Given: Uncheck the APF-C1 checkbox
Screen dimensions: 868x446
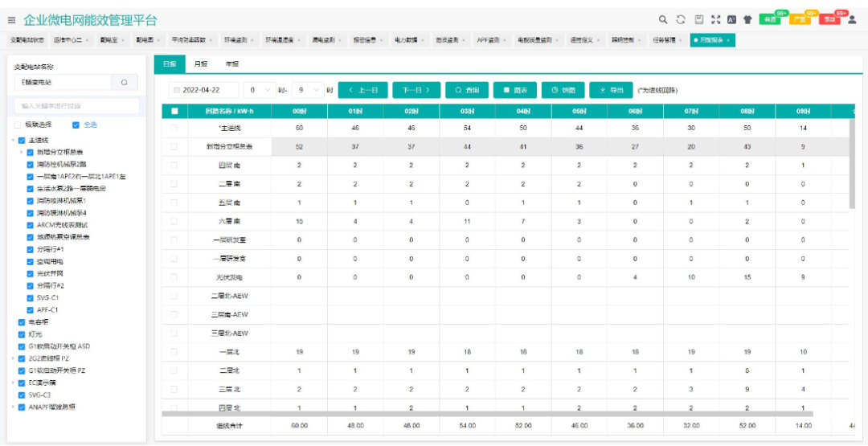Looking at the screenshot, I should (31, 310).
